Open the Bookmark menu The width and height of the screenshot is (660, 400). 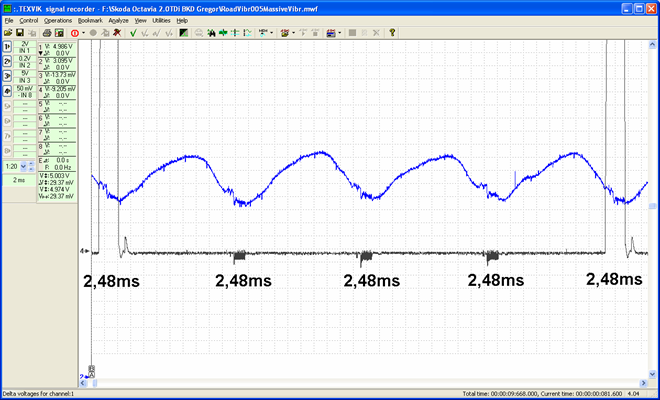click(x=90, y=20)
